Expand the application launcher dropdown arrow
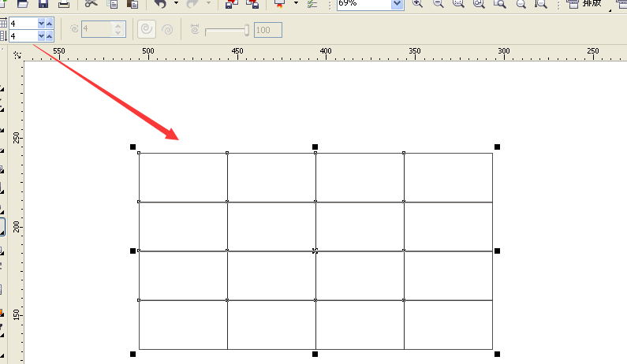The width and height of the screenshot is (627, 364). tap(296, 3)
